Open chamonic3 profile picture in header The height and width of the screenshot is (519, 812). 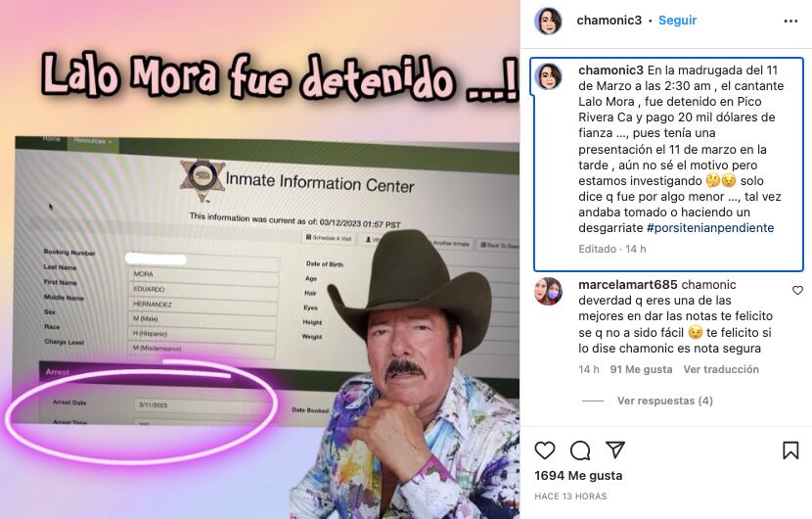(548, 22)
